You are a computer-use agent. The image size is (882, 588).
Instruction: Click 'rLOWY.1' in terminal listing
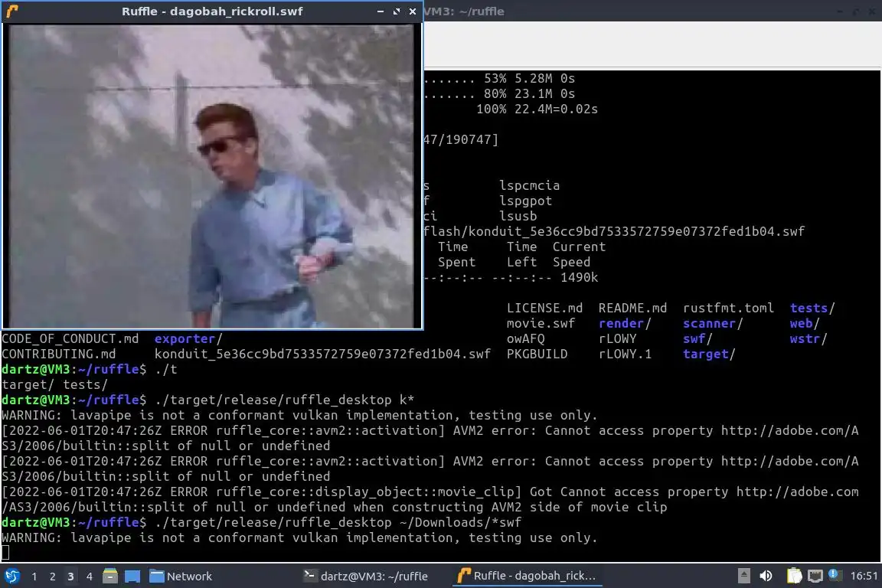(x=625, y=354)
